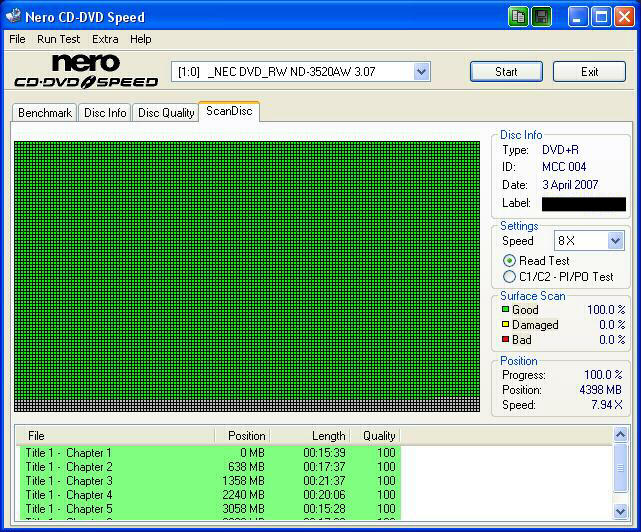Click the yellow Damaged legend swatch

tap(505, 324)
